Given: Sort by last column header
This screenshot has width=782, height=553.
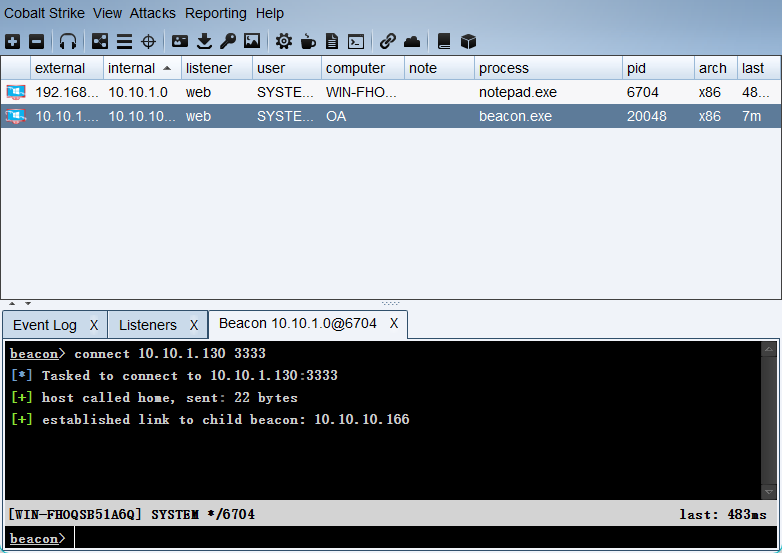Looking at the screenshot, I should (x=759, y=68).
